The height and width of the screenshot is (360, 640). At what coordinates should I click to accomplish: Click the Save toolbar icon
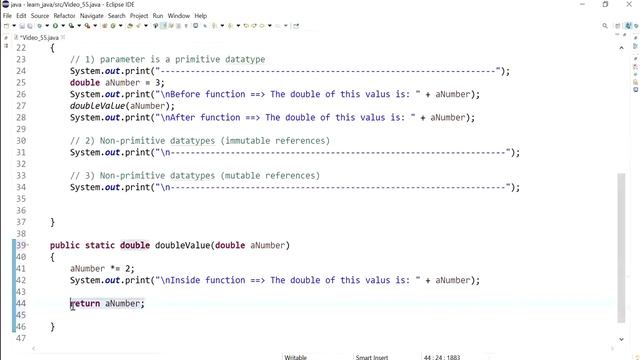pos(22,26)
